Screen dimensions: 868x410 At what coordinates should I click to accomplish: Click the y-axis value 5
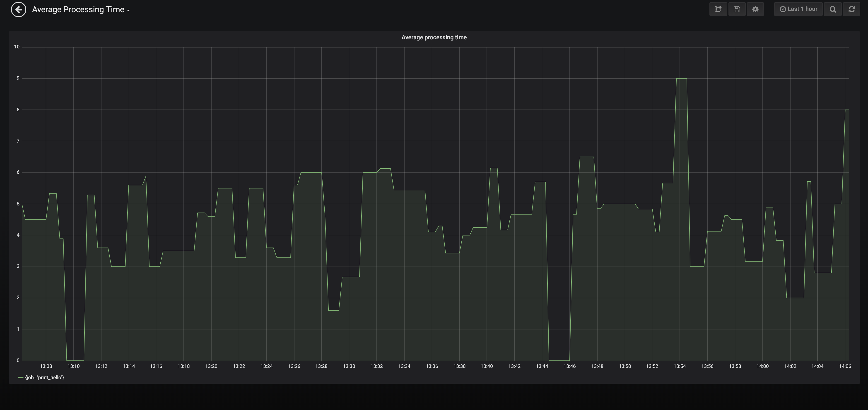18,204
